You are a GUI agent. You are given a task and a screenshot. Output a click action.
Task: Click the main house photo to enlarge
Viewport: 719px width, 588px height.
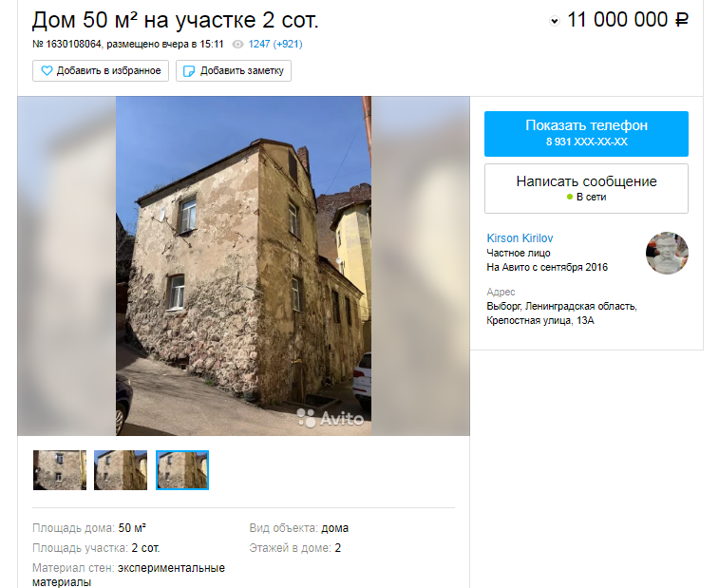point(243,266)
